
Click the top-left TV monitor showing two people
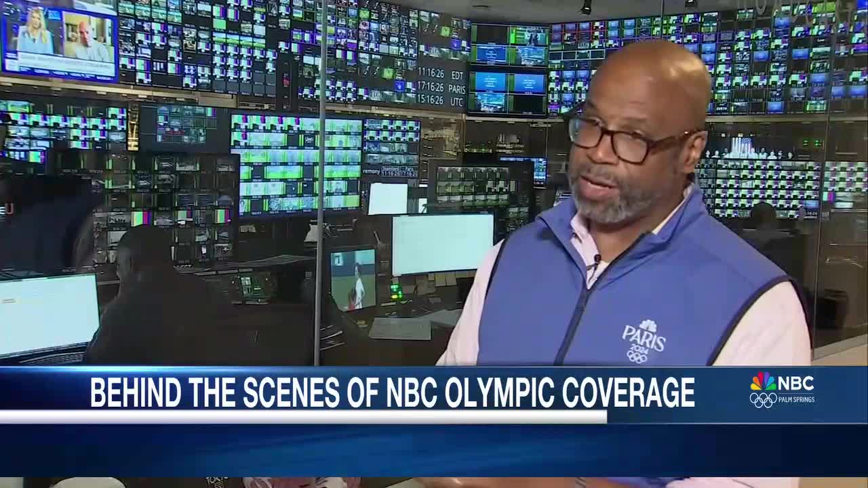click(60, 39)
